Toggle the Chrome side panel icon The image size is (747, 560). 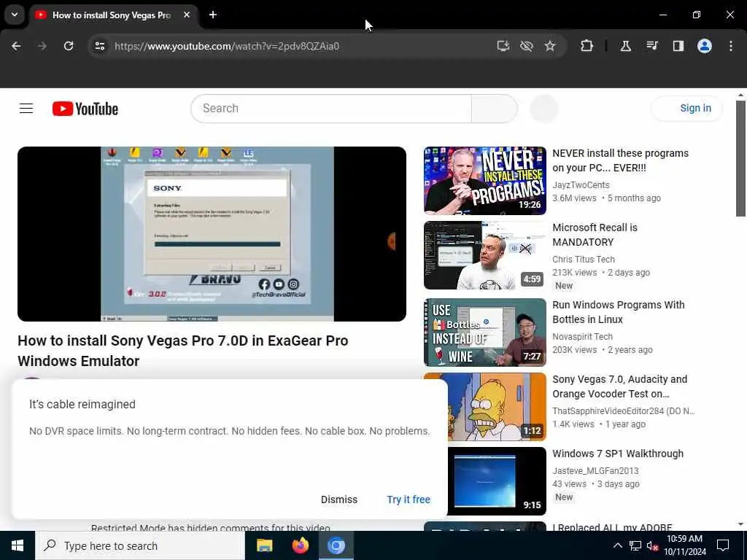click(678, 46)
